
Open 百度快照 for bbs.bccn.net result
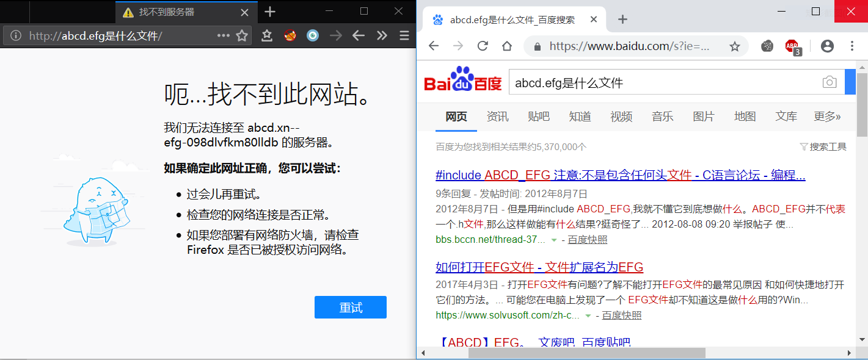588,240
